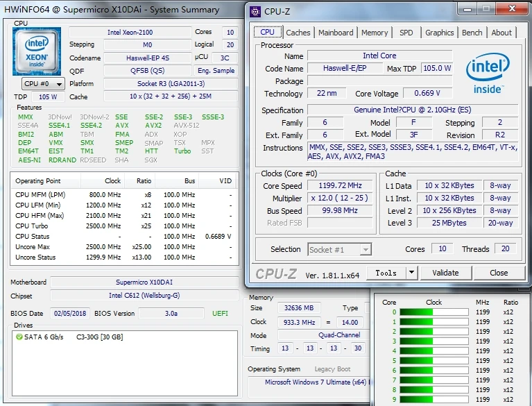Click the Close button in CPU-Z
532x406 pixels.
point(499,273)
